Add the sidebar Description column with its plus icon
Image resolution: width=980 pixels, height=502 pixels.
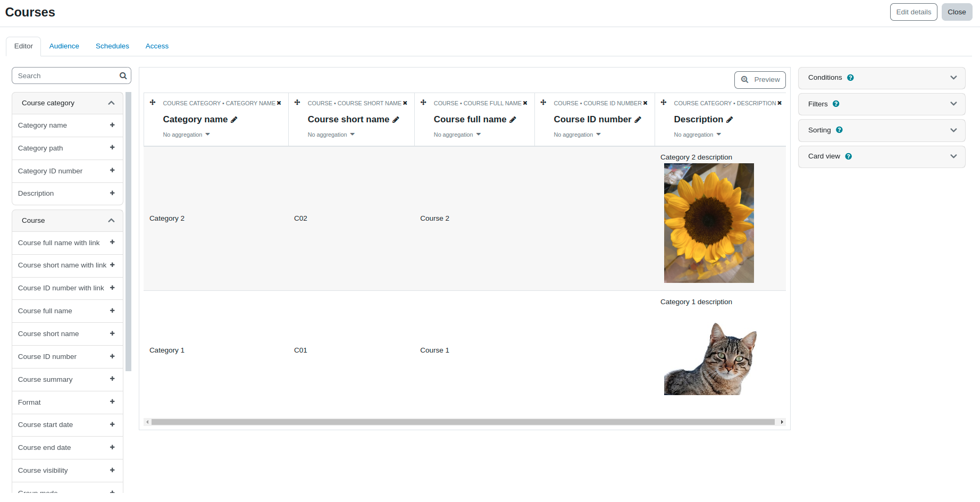[x=112, y=193]
